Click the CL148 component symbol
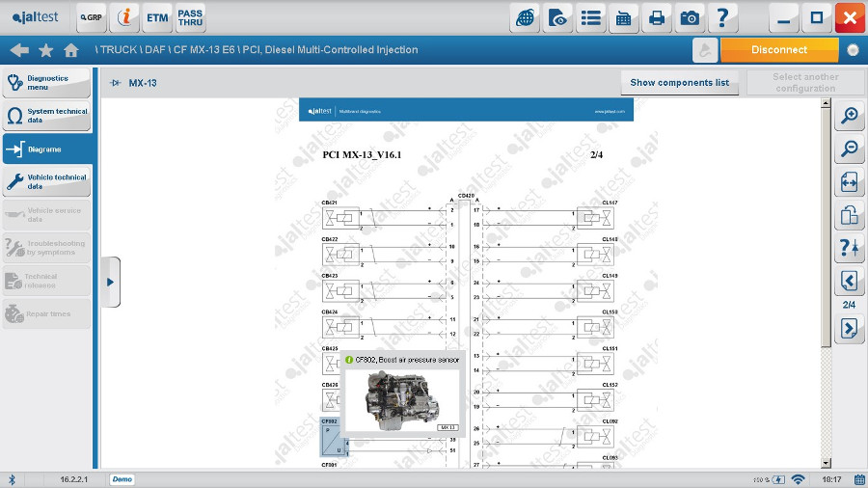This screenshot has height=488, width=868. click(595, 255)
